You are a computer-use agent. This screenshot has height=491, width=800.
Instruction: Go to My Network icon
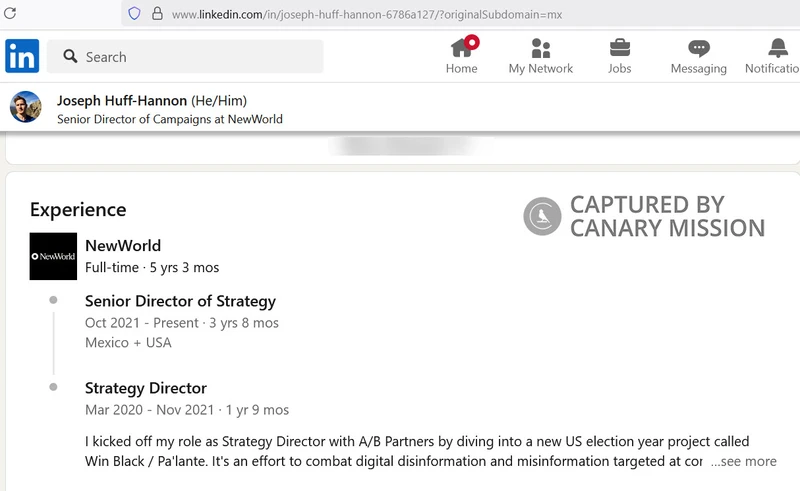(x=541, y=47)
